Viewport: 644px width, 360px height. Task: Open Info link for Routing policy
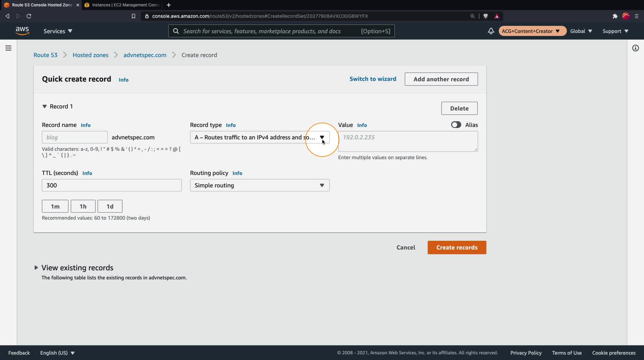point(237,173)
